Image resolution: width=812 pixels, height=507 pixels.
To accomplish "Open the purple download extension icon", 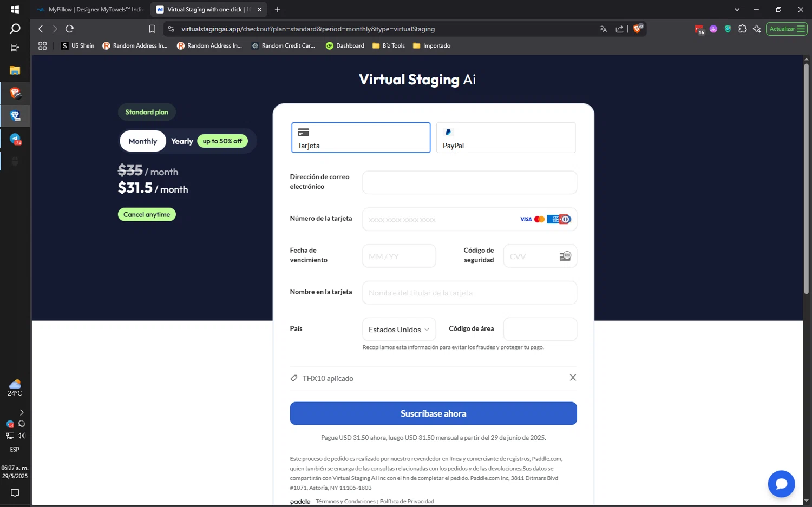I will pos(713,29).
